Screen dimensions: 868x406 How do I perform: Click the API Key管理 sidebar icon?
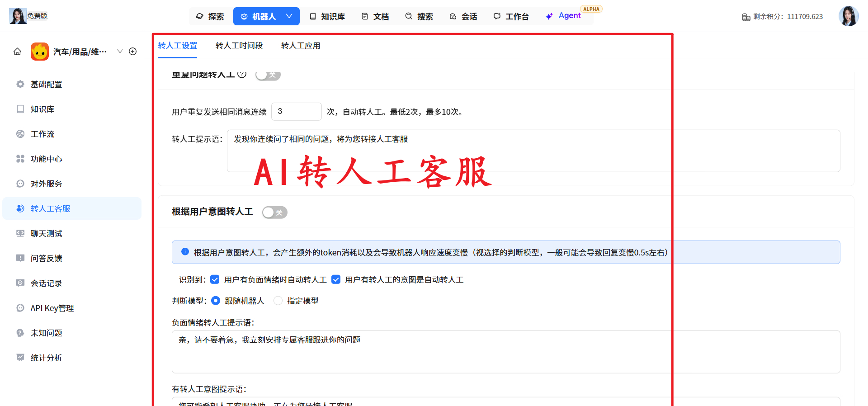pyautogui.click(x=20, y=308)
